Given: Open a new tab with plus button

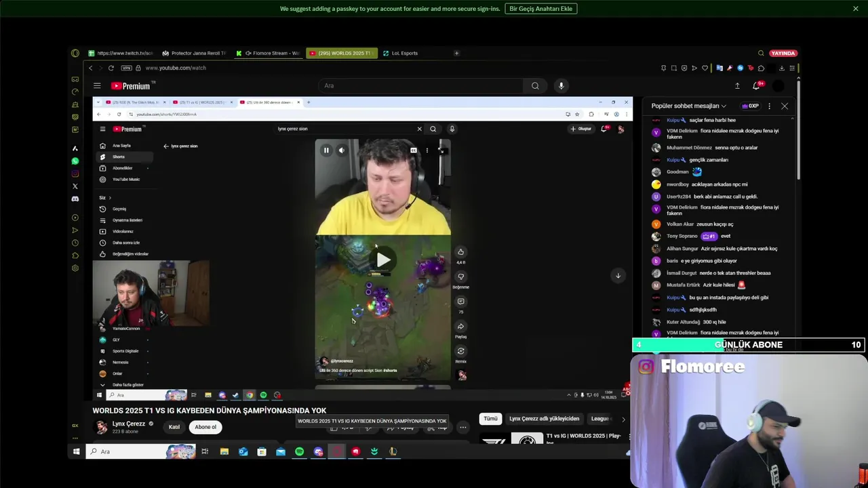Looking at the screenshot, I should tap(456, 53).
